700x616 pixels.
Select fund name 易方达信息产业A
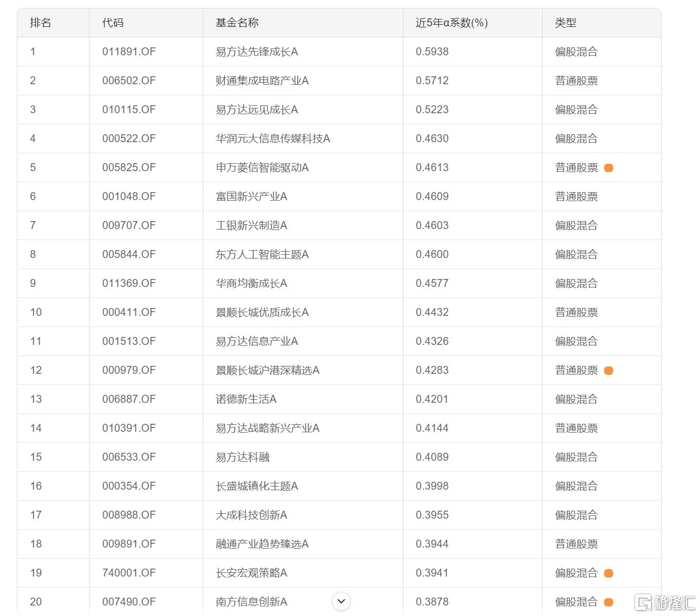[x=257, y=341]
